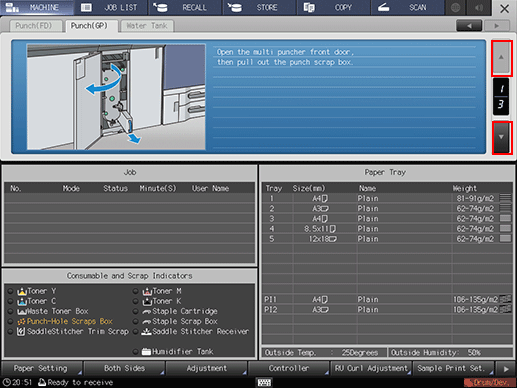Click the Humidifier Tank icon
This screenshot has height=388, width=517.
[146, 351]
